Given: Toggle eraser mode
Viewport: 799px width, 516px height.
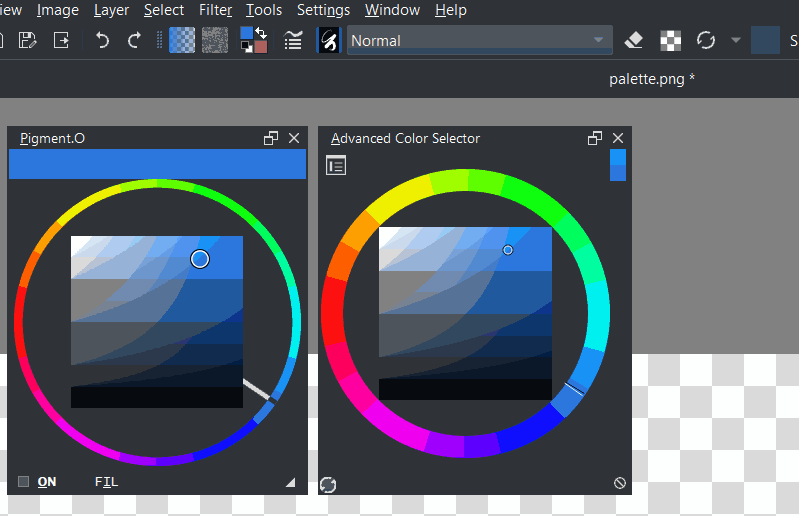Looking at the screenshot, I should tap(633, 40).
